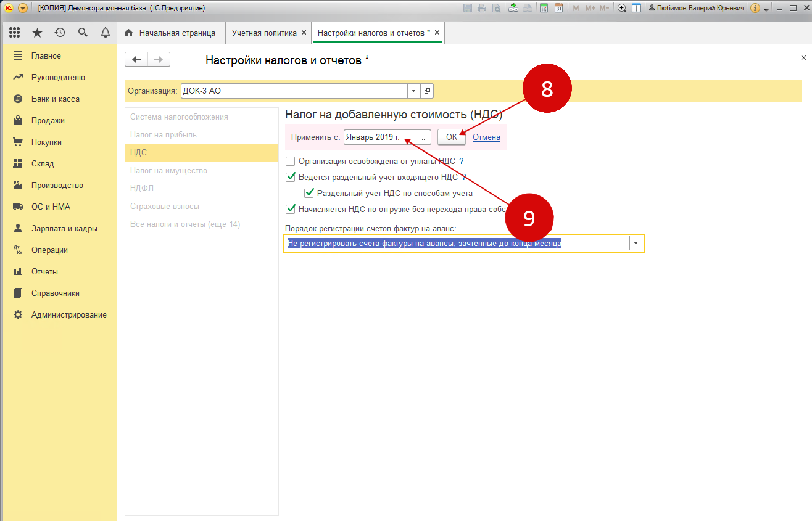Open the History clock icon

[60, 33]
